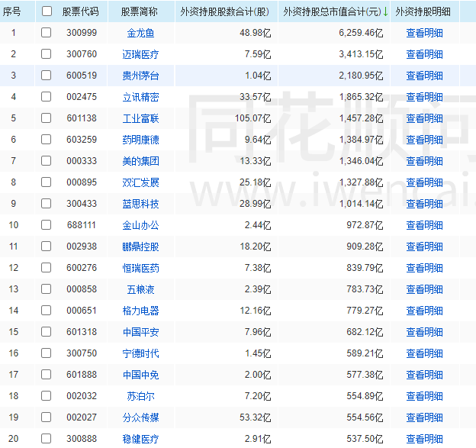Click the 股票代码 column header
Image resolution: width=476 pixels, height=448 pixels.
coord(81,11)
